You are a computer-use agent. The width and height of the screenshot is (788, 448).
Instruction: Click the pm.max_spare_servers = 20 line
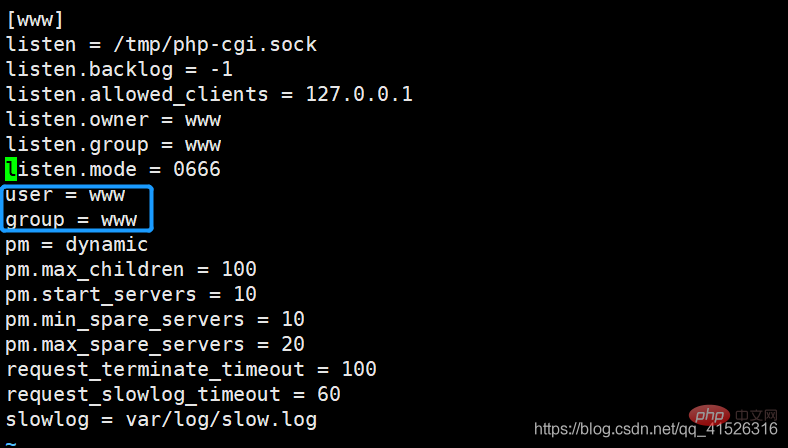[x=155, y=344]
